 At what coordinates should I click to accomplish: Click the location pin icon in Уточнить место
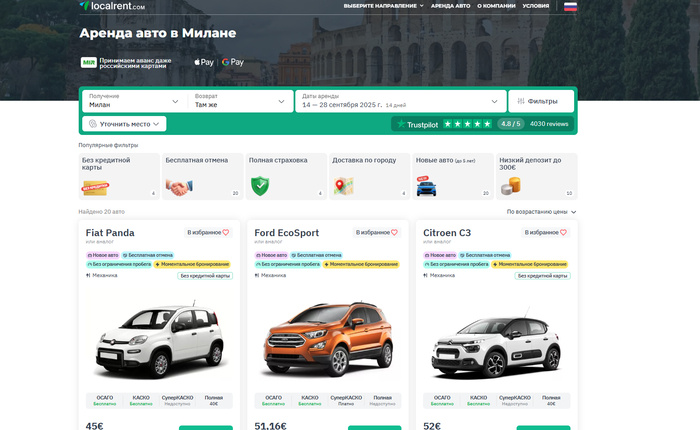pos(92,124)
